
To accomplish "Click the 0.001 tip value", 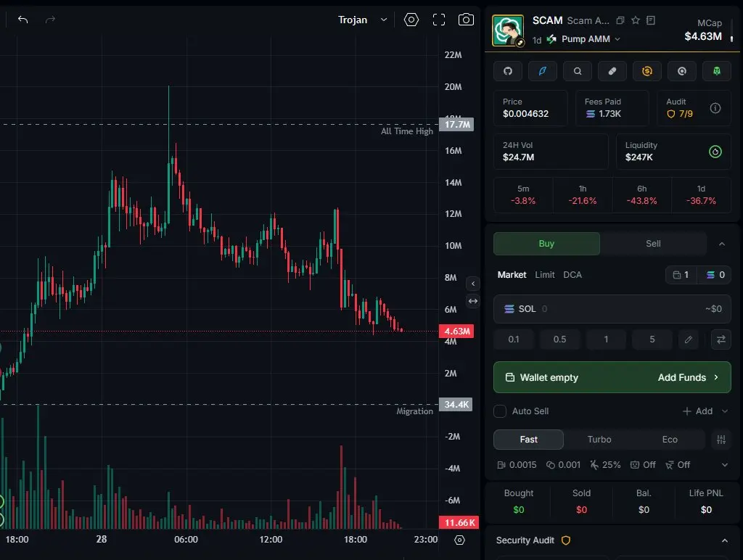I will click(x=563, y=465).
